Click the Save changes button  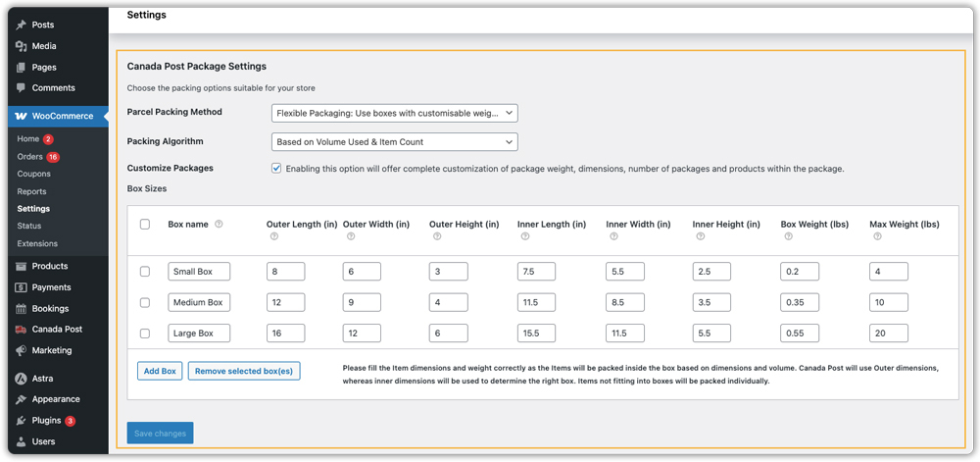(160, 434)
